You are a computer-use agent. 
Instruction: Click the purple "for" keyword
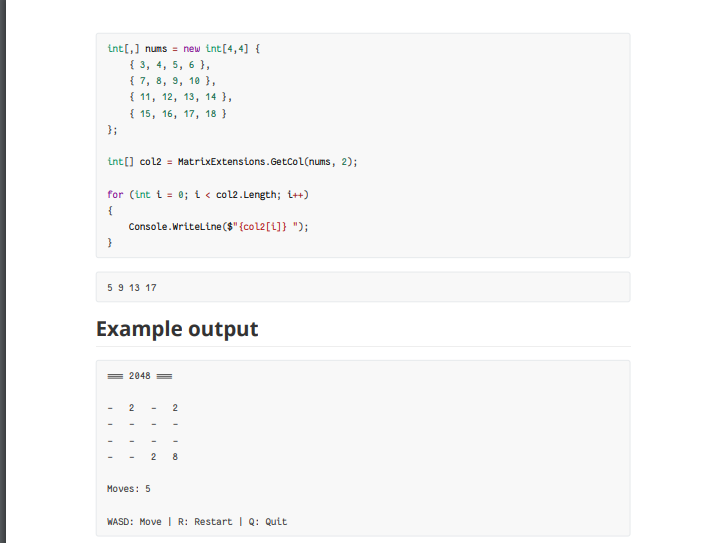pos(115,195)
